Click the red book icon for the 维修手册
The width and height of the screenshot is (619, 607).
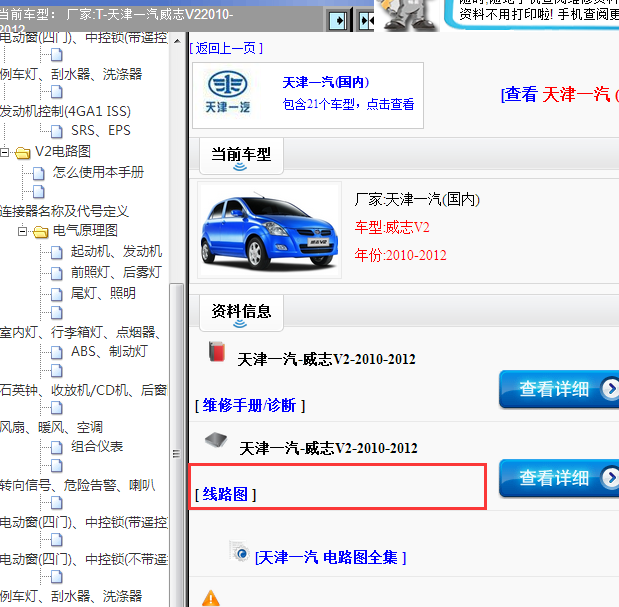217,351
